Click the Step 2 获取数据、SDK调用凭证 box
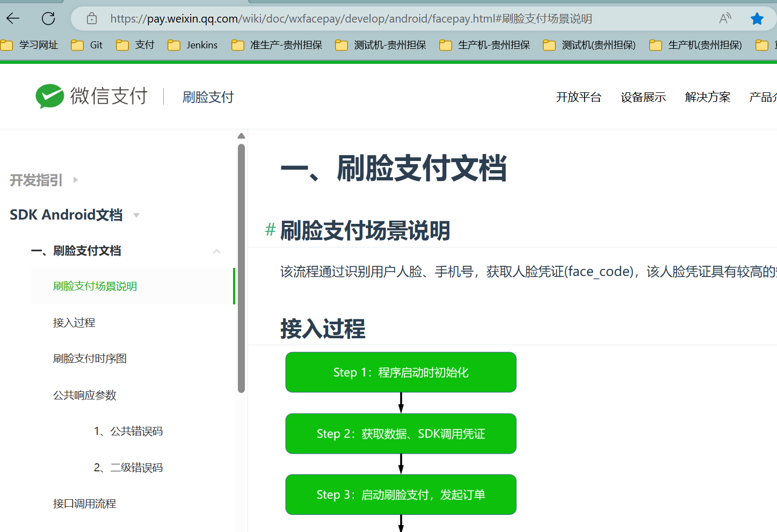The image size is (777, 532). (401, 433)
